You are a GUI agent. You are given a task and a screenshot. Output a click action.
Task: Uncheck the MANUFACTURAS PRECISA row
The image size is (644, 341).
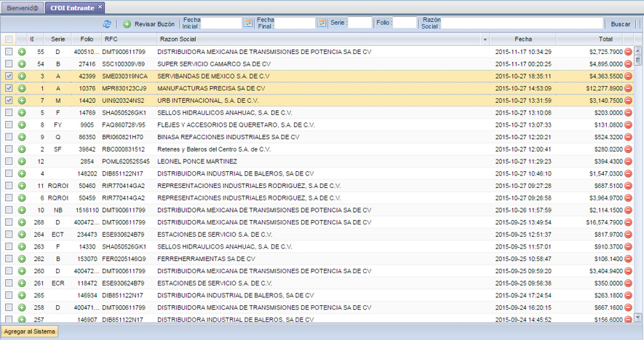(x=9, y=88)
